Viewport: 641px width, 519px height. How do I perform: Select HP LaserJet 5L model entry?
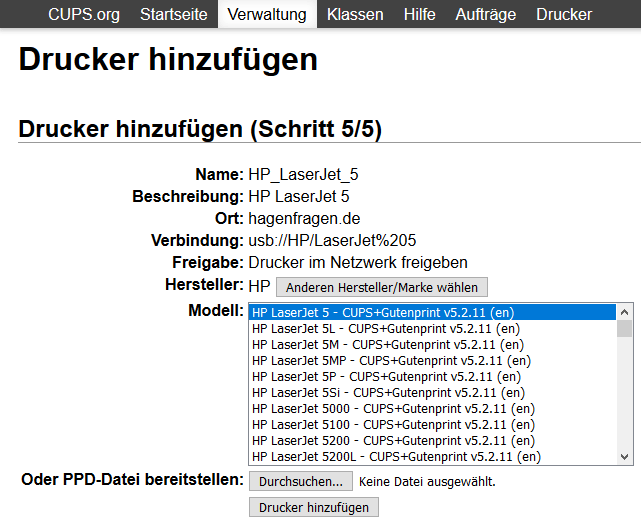432,329
